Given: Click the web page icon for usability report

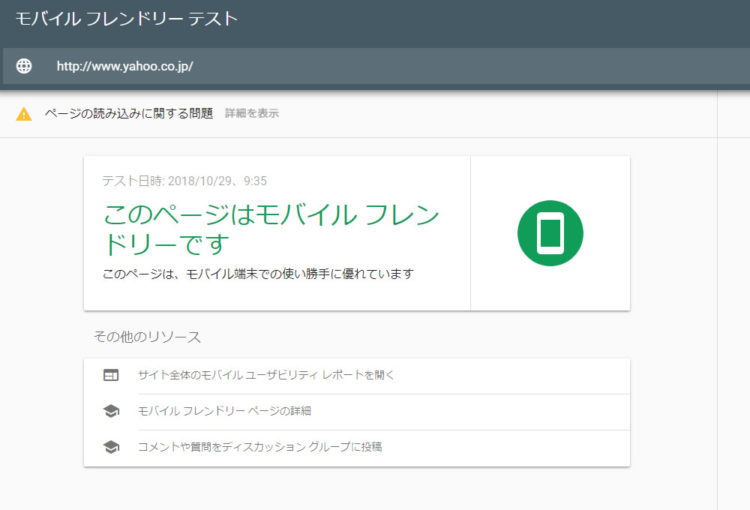Looking at the screenshot, I should 111,375.
